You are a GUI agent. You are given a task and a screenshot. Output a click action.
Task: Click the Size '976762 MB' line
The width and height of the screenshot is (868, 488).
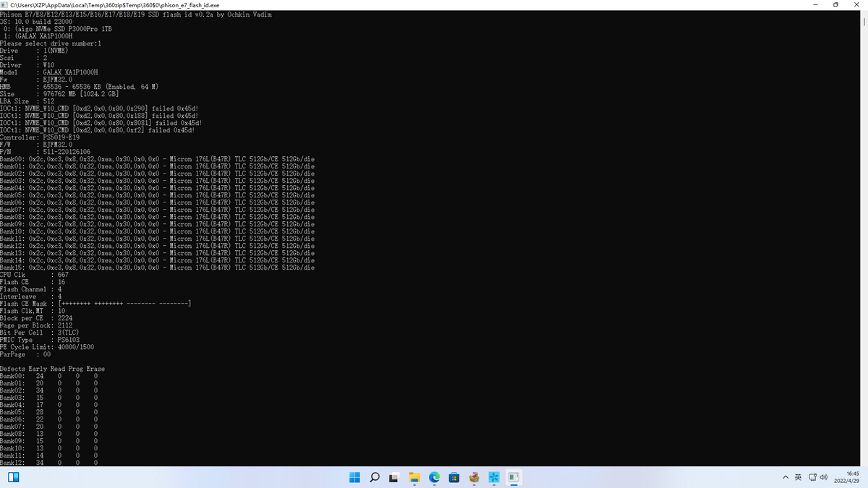(x=59, y=94)
